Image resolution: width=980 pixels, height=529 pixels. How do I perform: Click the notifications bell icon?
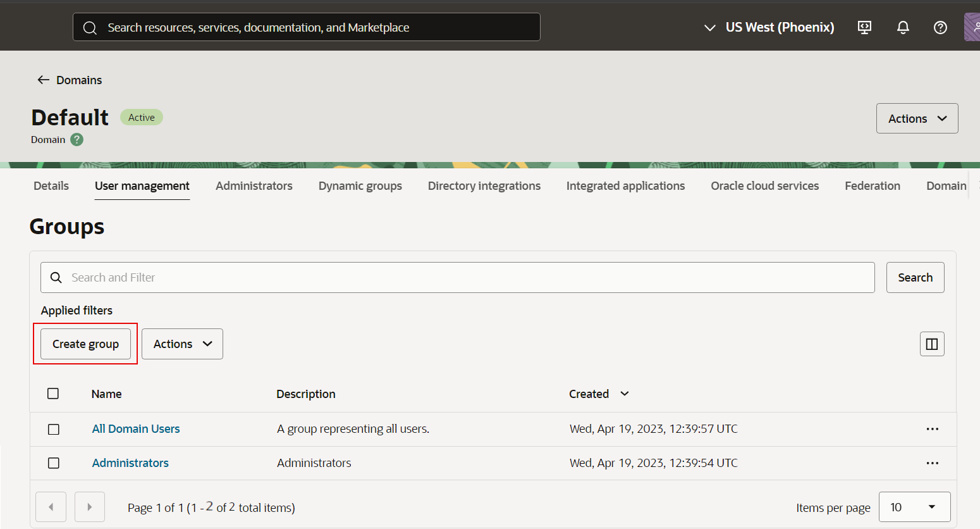click(903, 27)
